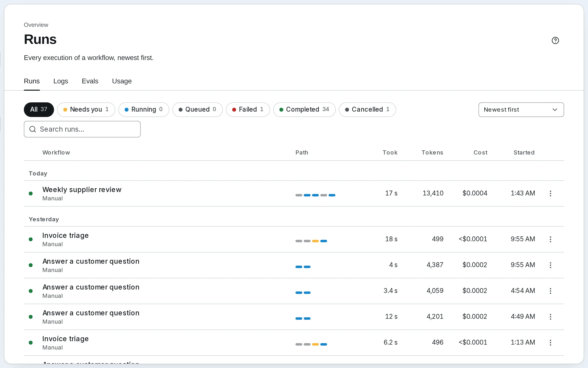Click the 6.2 s duration value
The height and width of the screenshot is (368, 588).
390,342
